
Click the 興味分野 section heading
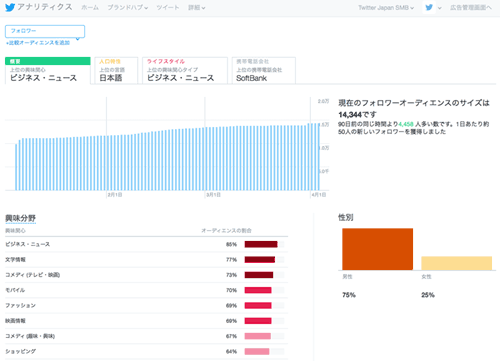coord(20,218)
